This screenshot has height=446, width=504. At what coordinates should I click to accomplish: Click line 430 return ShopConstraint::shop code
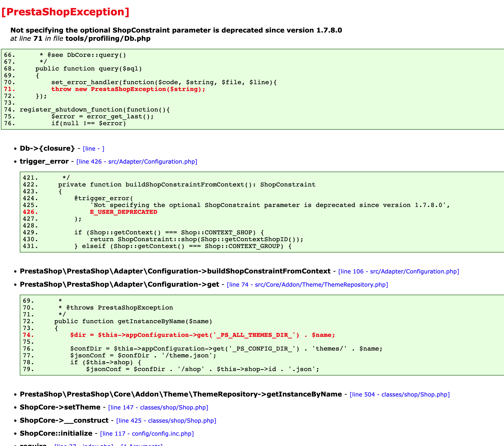197,240
